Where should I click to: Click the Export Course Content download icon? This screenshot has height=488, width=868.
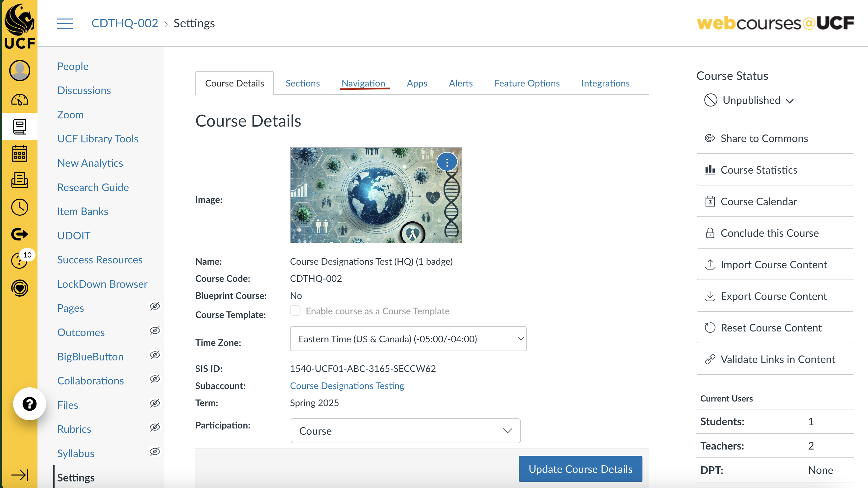(710, 296)
